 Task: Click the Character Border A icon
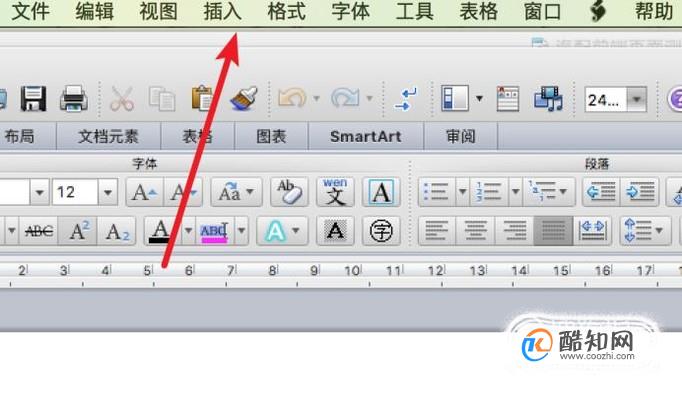[x=381, y=192]
